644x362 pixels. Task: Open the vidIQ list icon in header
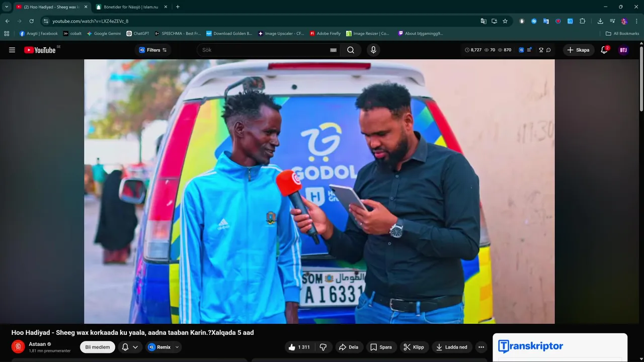529,50
